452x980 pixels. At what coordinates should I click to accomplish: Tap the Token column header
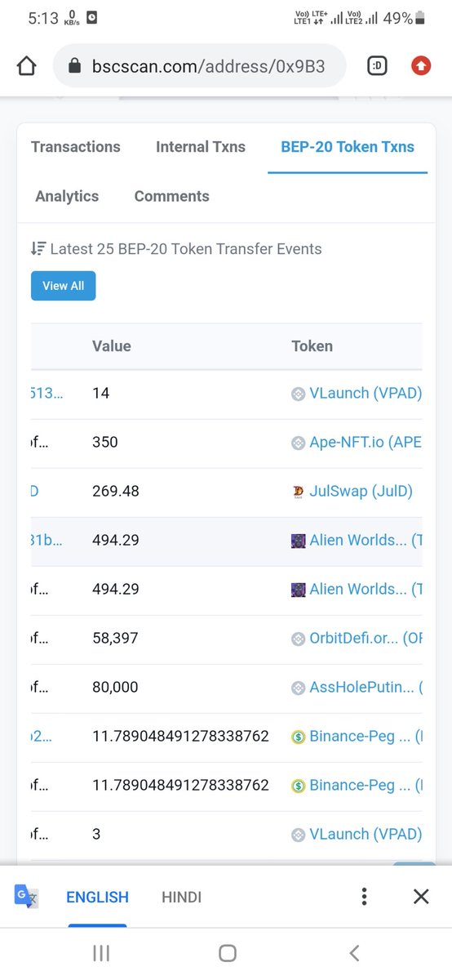tap(312, 346)
